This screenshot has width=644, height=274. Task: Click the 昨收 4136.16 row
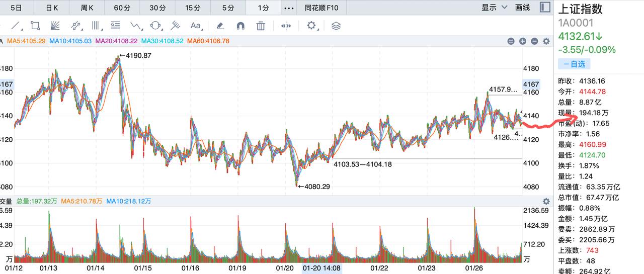click(x=582, y=81)
